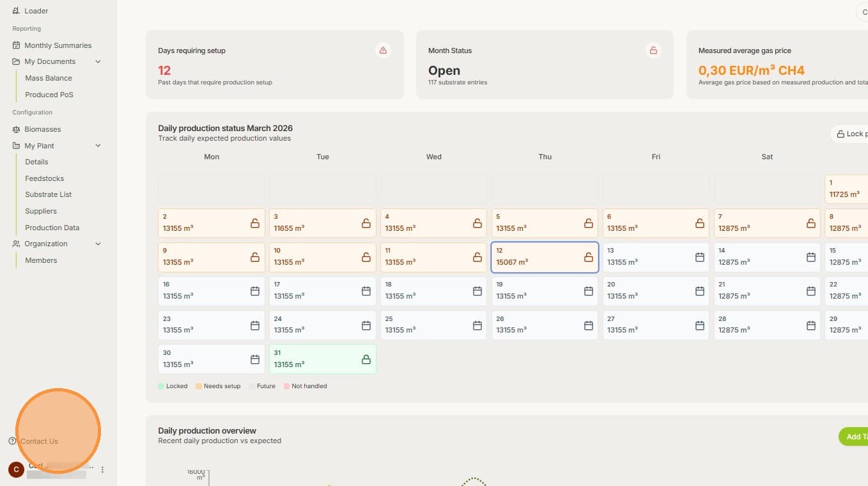Click the My Plant folder icon
Screen dimensions: 868x486
[16, 146]
